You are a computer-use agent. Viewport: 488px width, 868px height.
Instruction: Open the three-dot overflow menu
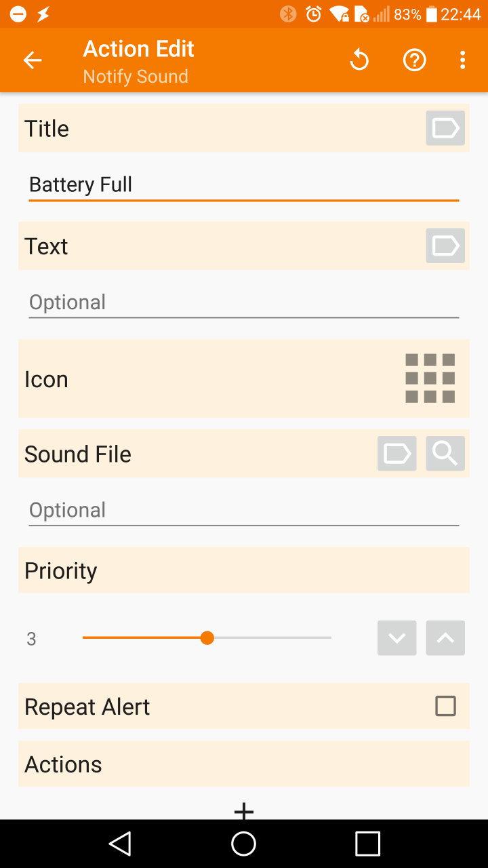[462, 60]
